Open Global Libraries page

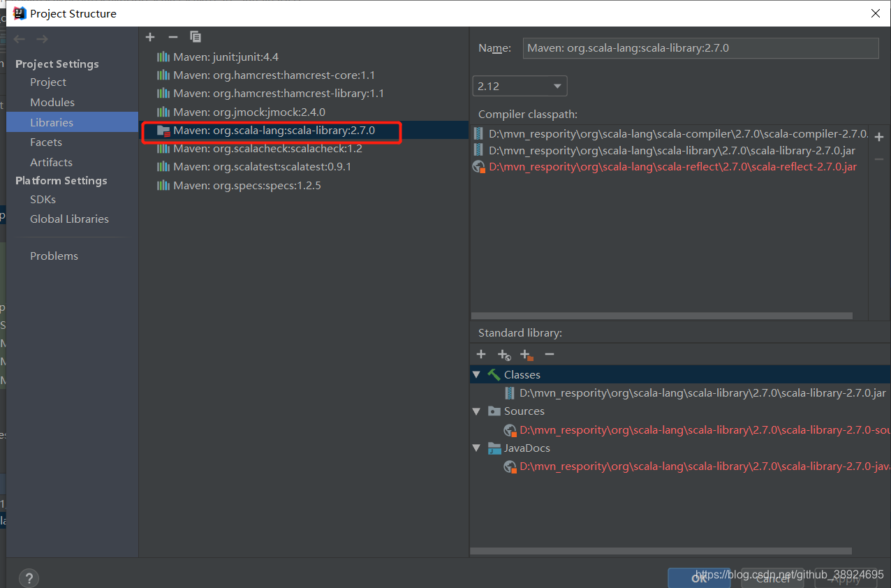click(x=69, y=219)
